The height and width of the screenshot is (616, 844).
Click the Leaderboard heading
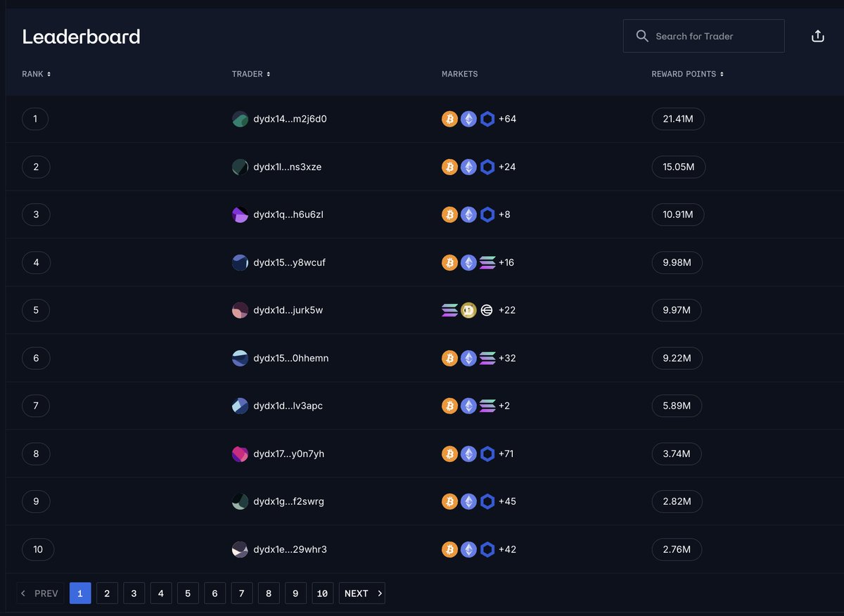(x=81, y=36)
